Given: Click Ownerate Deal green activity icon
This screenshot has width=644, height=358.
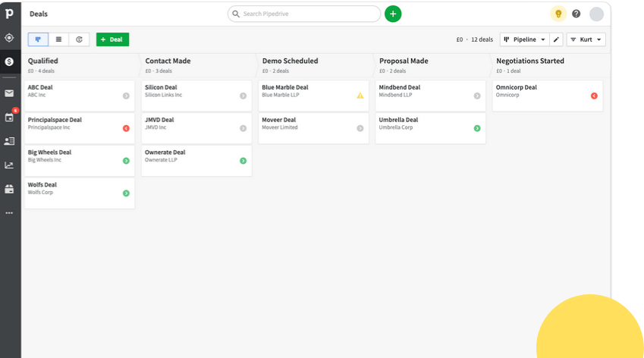Looking at the screenshot, I should pos(243,161).
